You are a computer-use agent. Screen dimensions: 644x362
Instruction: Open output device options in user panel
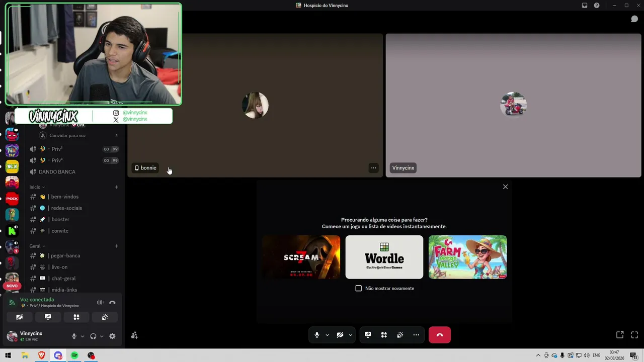point(102,336)
